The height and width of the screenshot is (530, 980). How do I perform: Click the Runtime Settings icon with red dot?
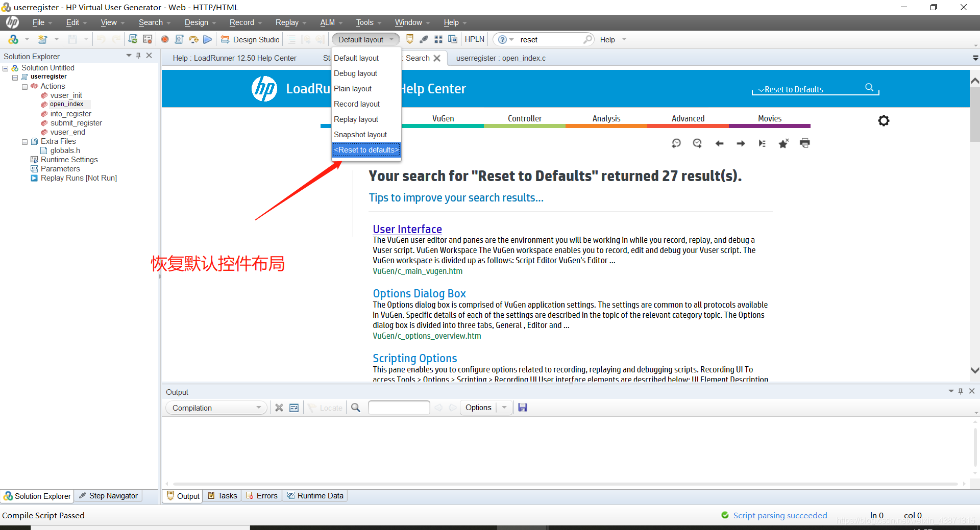(x=148, y=39)
